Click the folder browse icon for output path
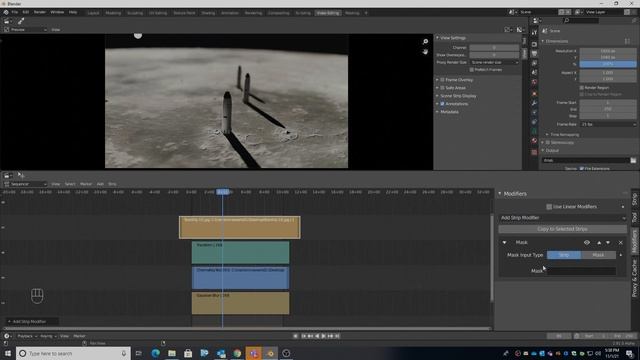The image size is (640, 360). coord(633,160)
